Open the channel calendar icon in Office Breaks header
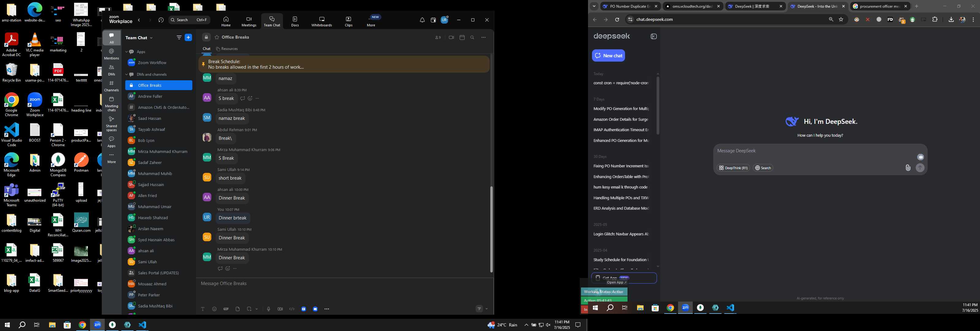The height and width of the screenshot is (331, 980). click(x=462, y=37)
